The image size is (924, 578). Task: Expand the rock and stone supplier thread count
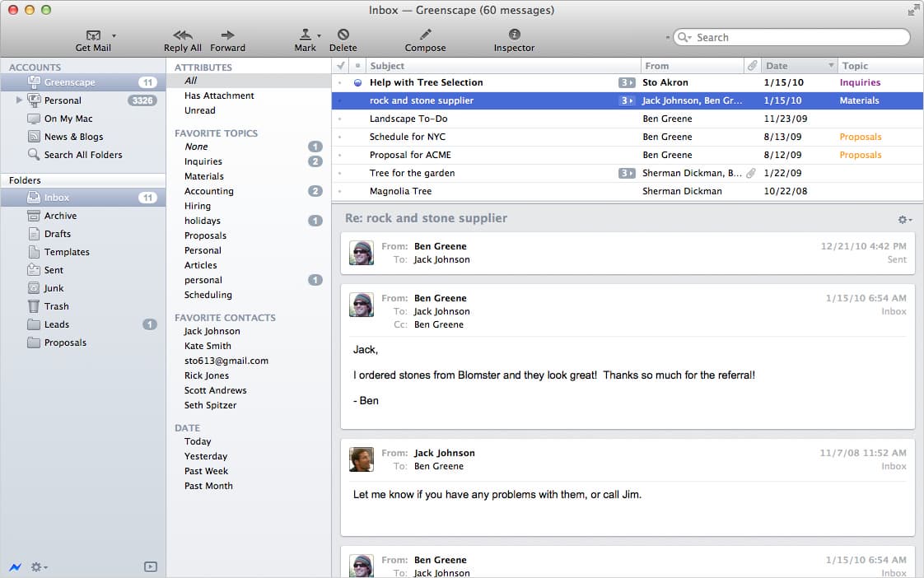pyautogui.click(x=627, y=100)
